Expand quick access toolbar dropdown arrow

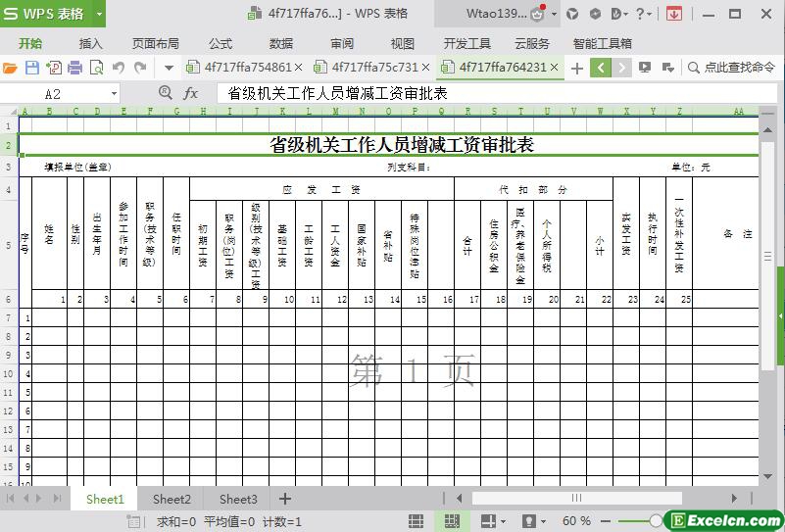pos(170,68)
